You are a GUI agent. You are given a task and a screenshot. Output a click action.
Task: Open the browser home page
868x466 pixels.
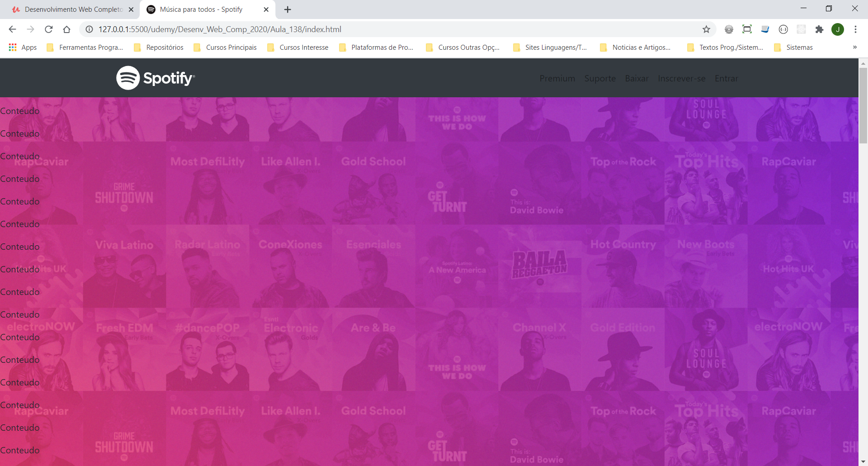click(66, 29)
